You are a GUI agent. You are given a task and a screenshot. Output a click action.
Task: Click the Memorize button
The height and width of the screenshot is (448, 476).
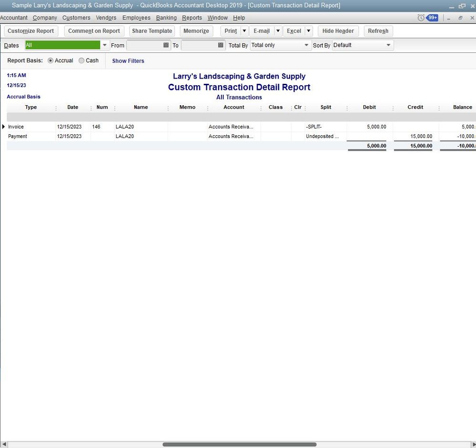click(196, 31)
